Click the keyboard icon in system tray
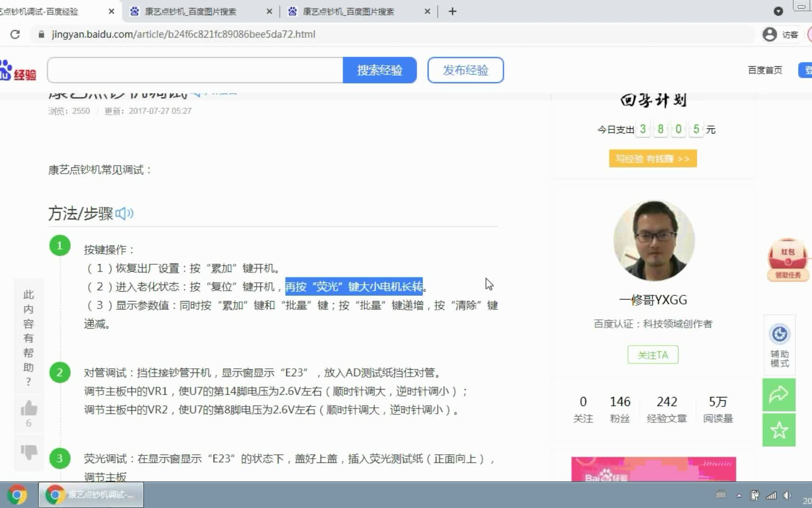 (721, 495)
